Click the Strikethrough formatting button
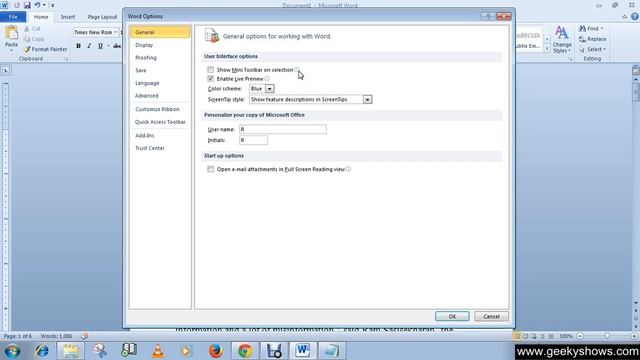 pyautogui.click(x=117, y=46)
